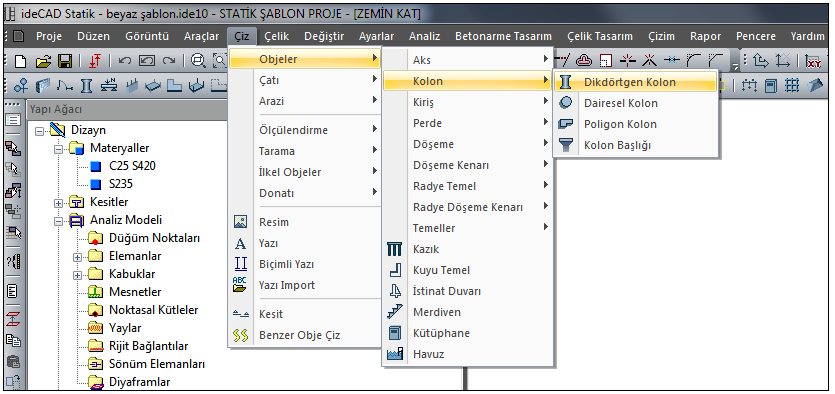Click the Kazık pile icon
Screen dimensions: 835x394
pos(395,249)
